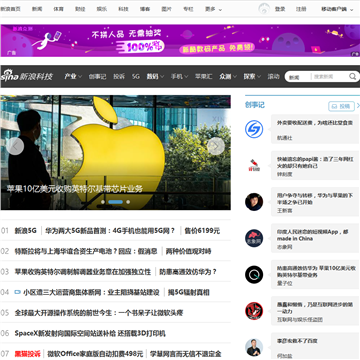This screenshot has height=360, width=360.
Task: Open the 5G navigation item
Action: coord(136,76)
